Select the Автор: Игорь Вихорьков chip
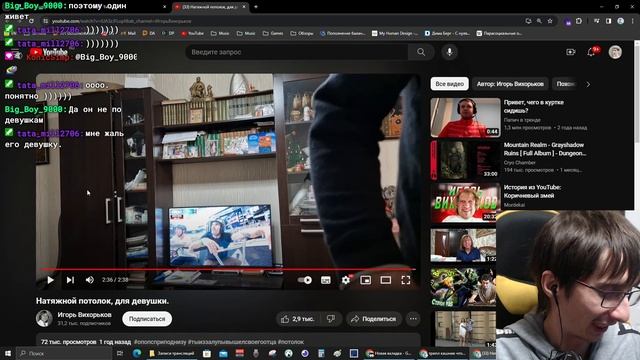The height and width of the screenshot is (360, 640). [510, 84]
